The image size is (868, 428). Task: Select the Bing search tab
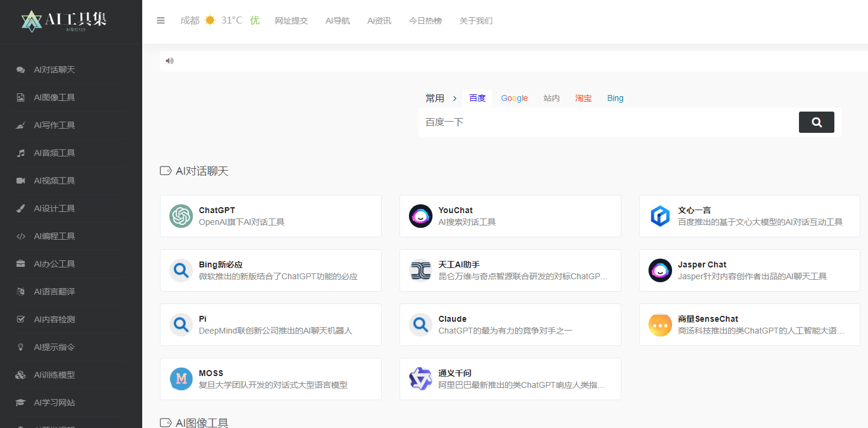click(615, 99)
